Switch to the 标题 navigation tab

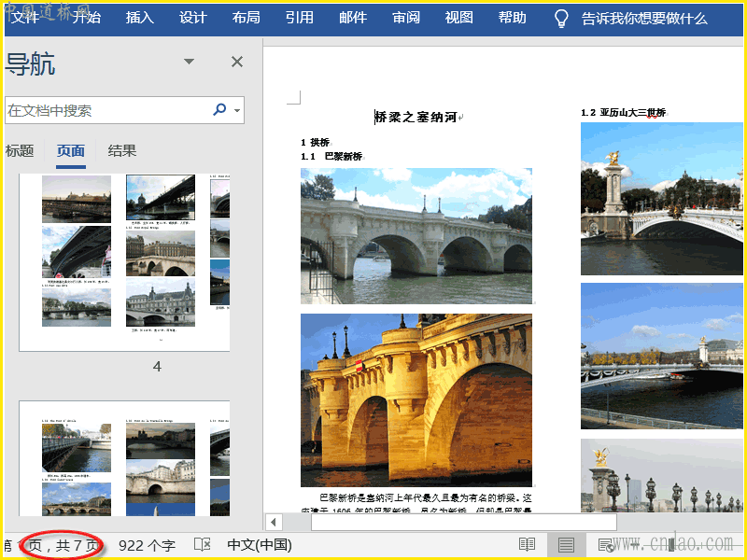(20, 151)
